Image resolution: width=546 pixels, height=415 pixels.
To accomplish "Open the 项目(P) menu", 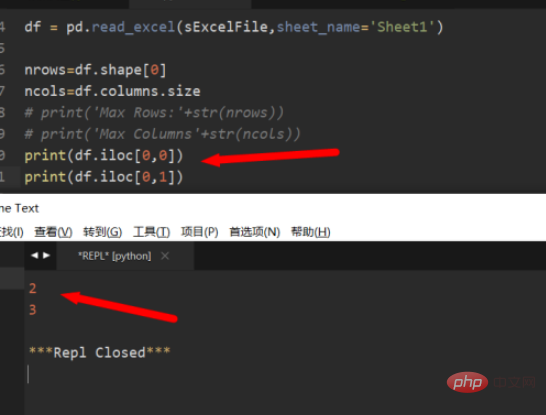I will click(x=200, y=232).
